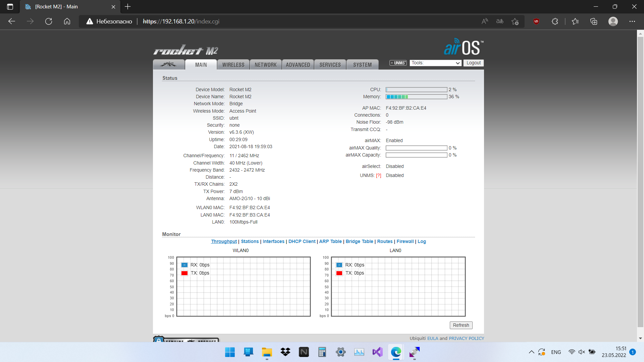Open the NETWORK tab
This screenshot has width=644, height=362.
point(265,64)
